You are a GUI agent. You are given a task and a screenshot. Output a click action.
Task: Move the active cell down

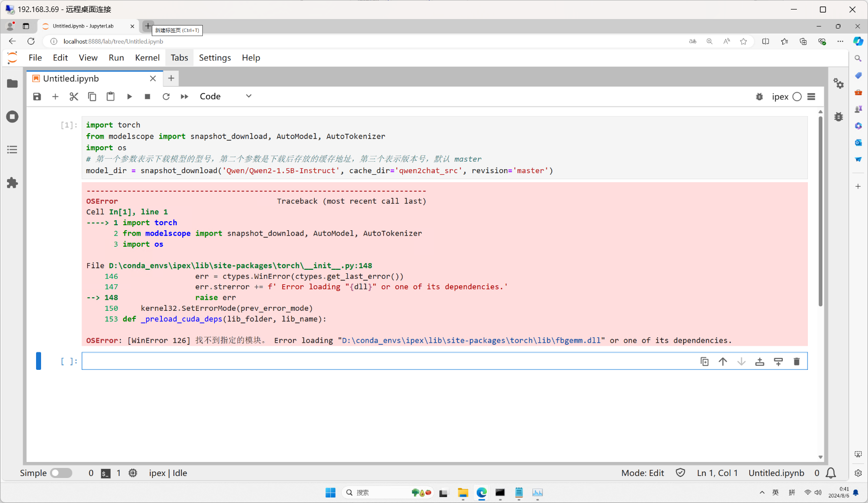tap(741, 361)
